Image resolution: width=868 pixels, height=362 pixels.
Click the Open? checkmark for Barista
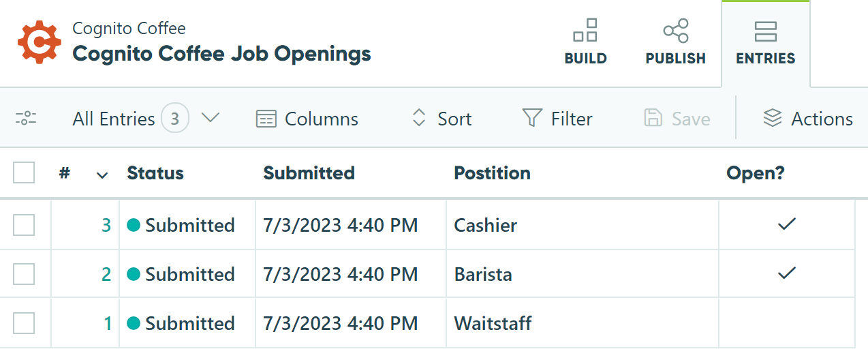[787, 273]
